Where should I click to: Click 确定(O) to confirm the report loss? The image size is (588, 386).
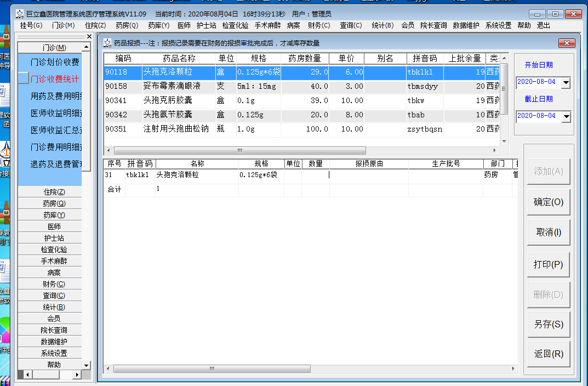click(549, 202)
